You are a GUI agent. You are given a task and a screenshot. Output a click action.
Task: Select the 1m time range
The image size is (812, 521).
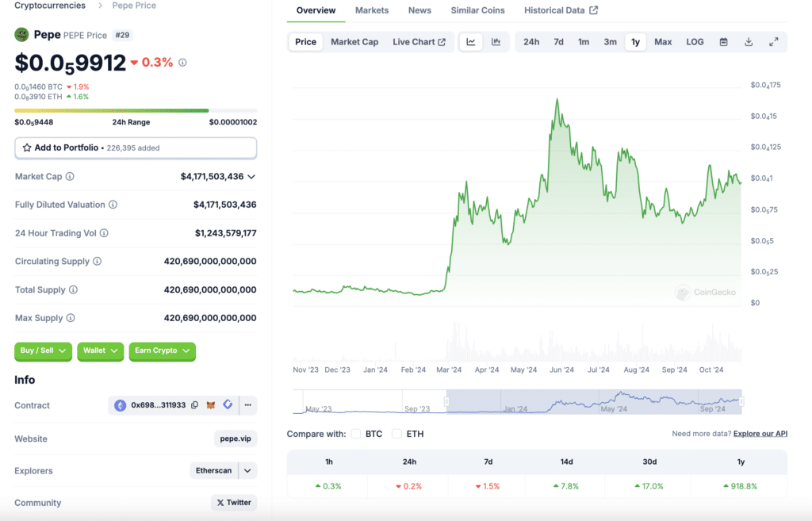tap(584, 42)
